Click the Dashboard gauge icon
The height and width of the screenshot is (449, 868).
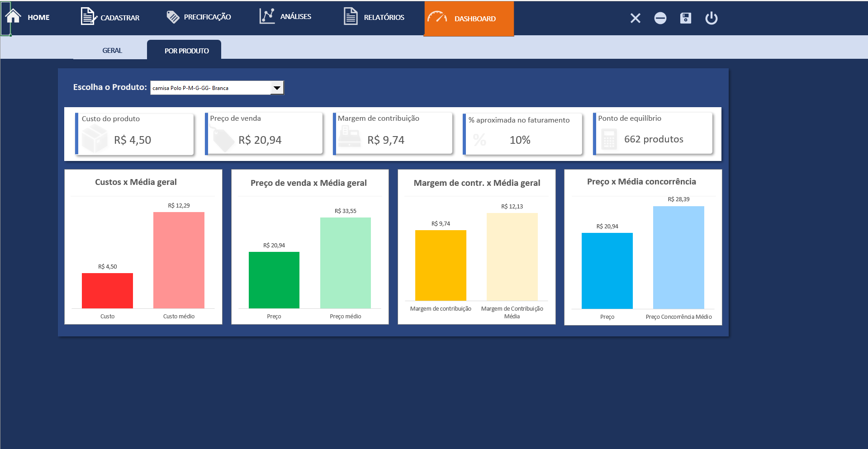437,18
